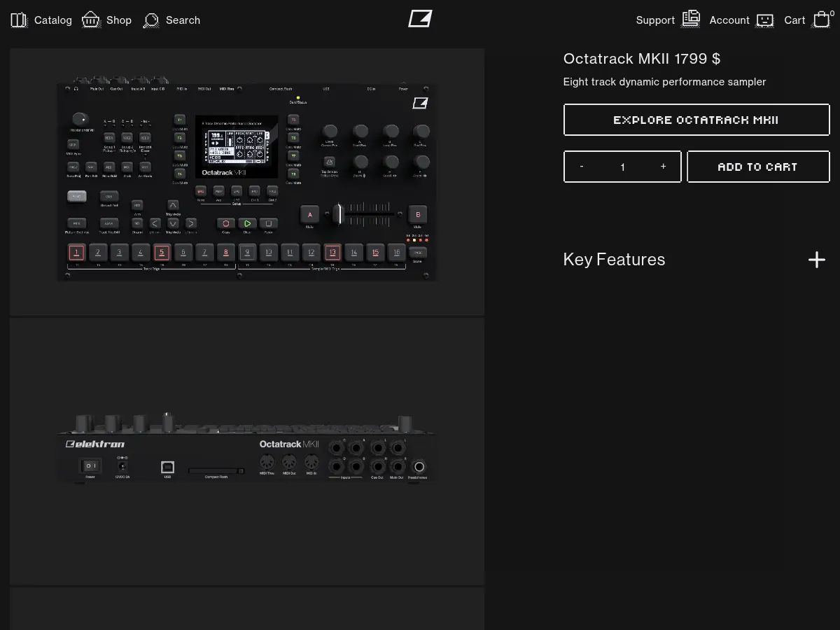This screenshot has height=630, width=840.
Task: Open the Support document icon
Action: click(690, 20)
